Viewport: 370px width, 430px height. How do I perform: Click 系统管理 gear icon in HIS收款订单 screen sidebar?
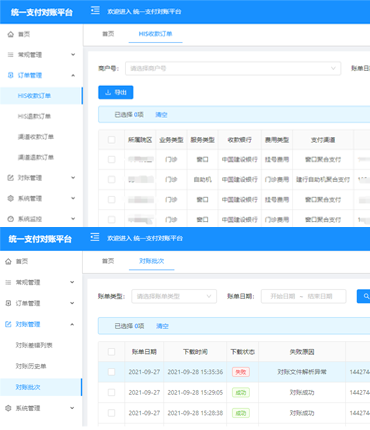11,198
